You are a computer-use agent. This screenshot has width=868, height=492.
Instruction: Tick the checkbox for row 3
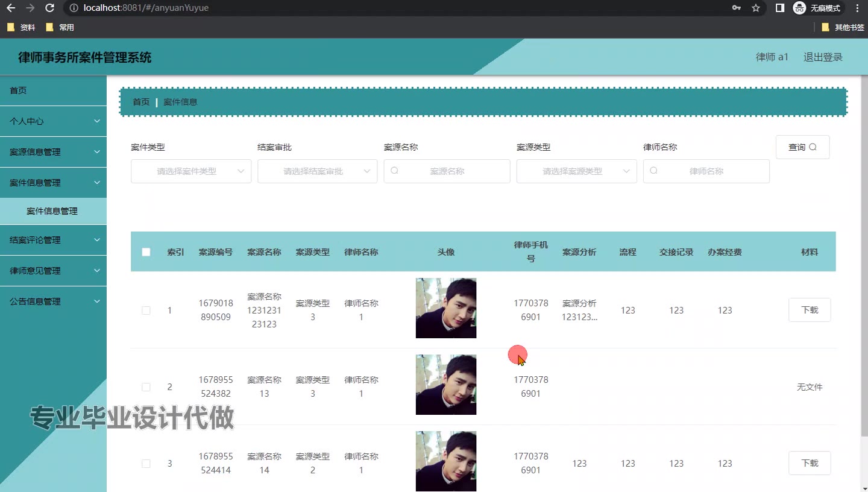(x=146, y=464)
